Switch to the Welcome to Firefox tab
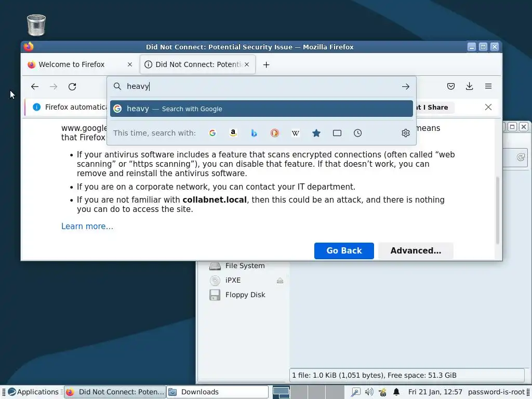 point(81,64)
